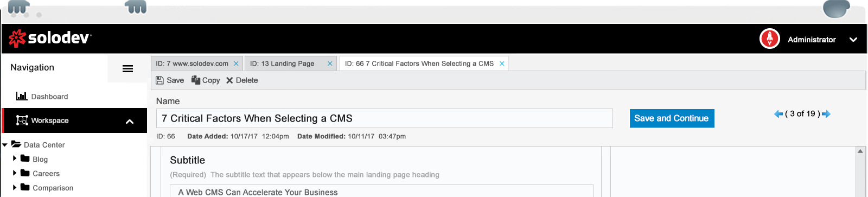
Task: Go to next record with right arrow
Action: 826,114
